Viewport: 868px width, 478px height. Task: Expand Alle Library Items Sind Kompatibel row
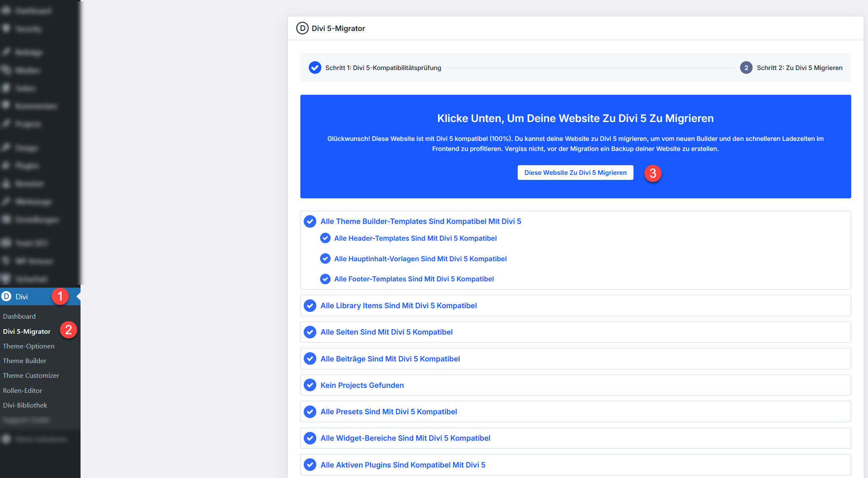[576, 306]
